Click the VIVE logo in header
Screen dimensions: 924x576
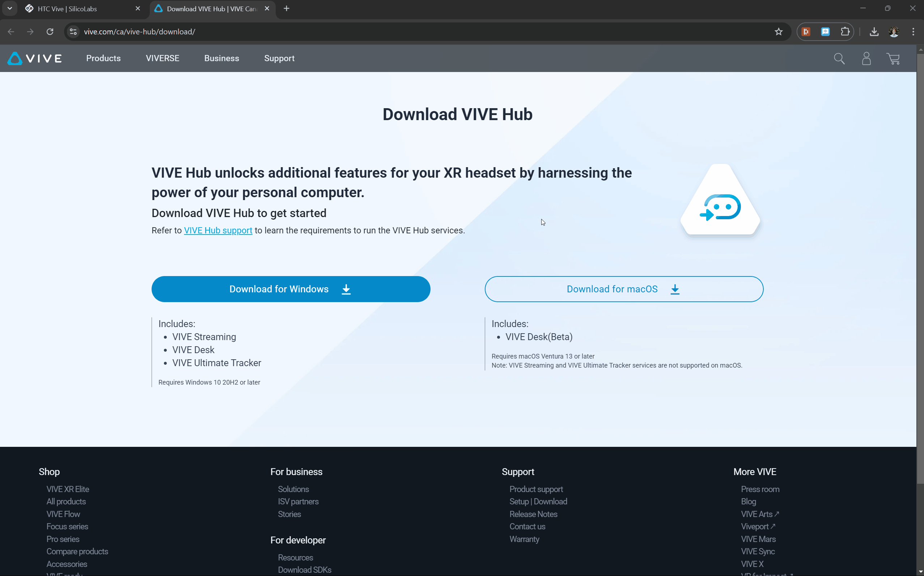(35, 58)
